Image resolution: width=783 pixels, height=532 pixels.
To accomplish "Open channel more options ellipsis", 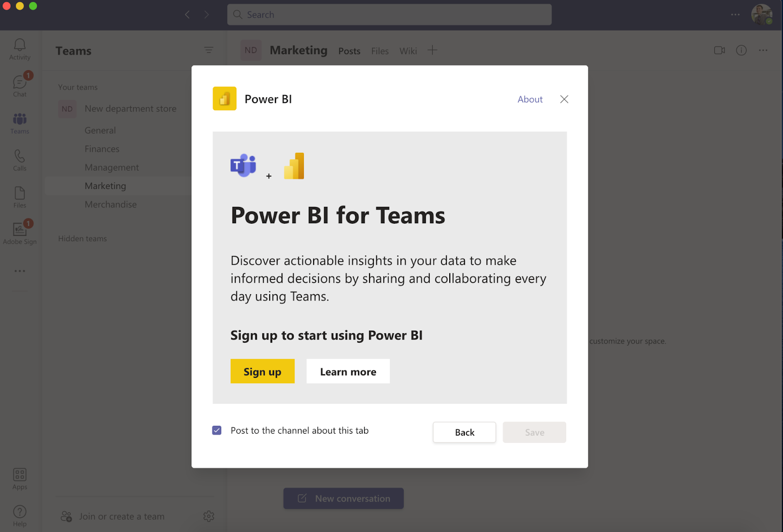I will (763, 50).
